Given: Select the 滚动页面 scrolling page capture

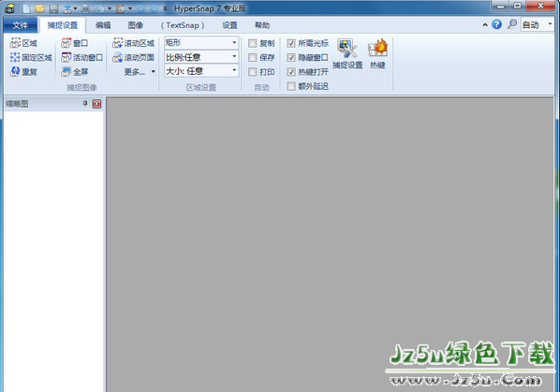Looking at the screenshot, I should click(133, 57).
